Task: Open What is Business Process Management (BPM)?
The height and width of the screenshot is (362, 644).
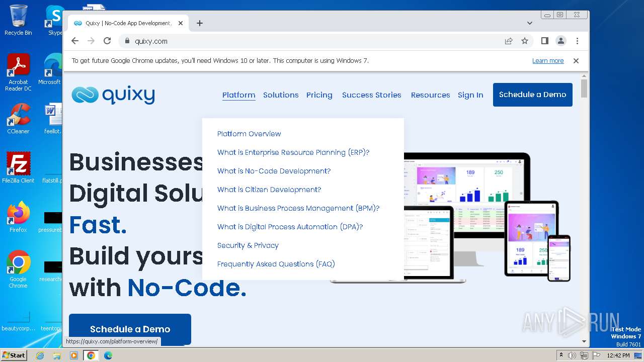Action: point(298,208)
